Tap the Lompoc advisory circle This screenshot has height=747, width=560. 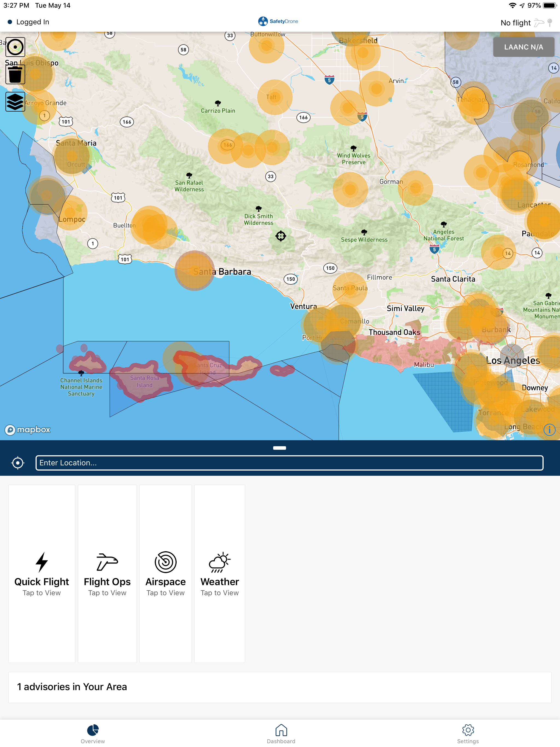(70, 213)
